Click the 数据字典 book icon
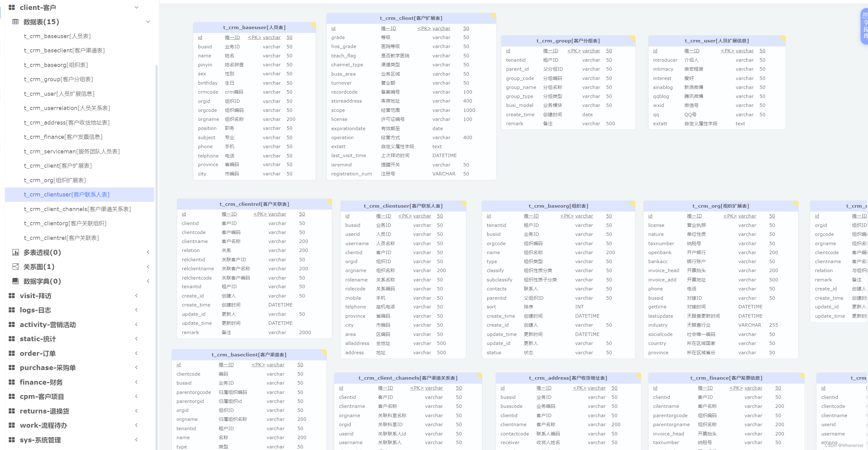This screenshot has height=450, width=868. coord(15,281)
